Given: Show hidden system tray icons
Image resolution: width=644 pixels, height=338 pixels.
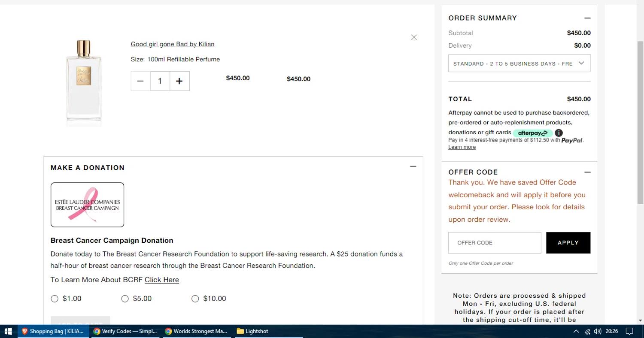Looking at the screenshot, I should pyautogui.click(x=576, y=331).
